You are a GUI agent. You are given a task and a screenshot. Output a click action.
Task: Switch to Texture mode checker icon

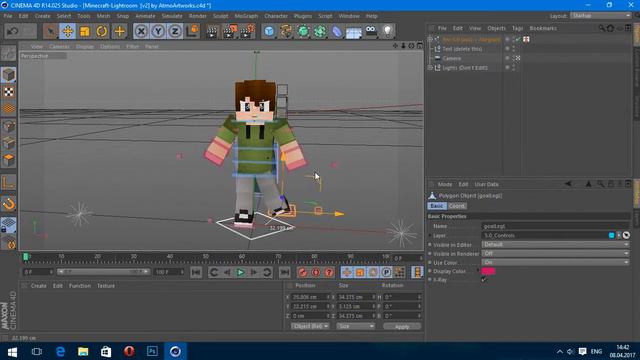(9, 92)
